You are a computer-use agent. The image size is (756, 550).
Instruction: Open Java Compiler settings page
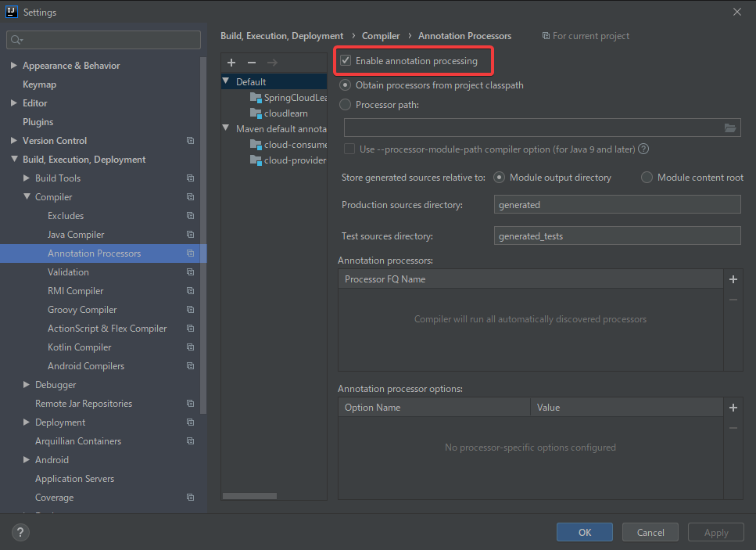pyautogui.click(x=76, y=235)
